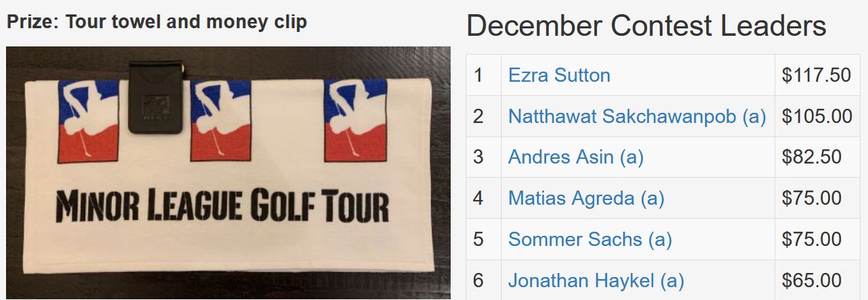Viewport: 868px width, 300px height.
Task: Open Ezra Sutton's player profile
Action: click(x=559, y=75)
